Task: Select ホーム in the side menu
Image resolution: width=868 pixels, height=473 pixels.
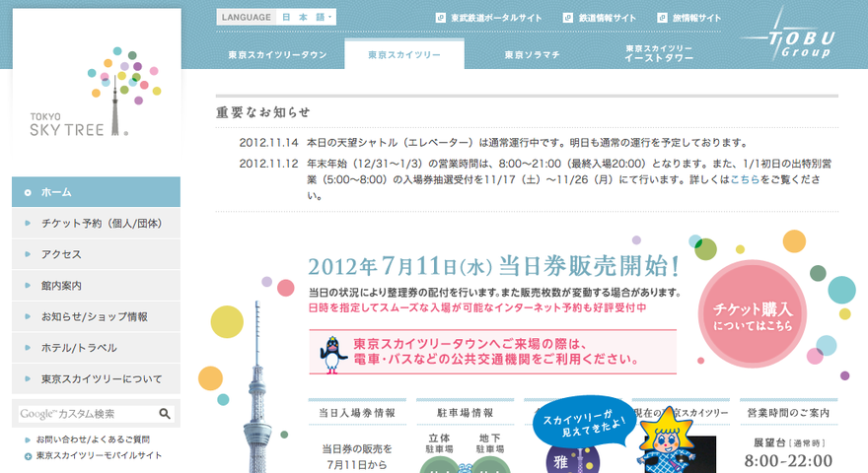Action: tap(96, 192)
